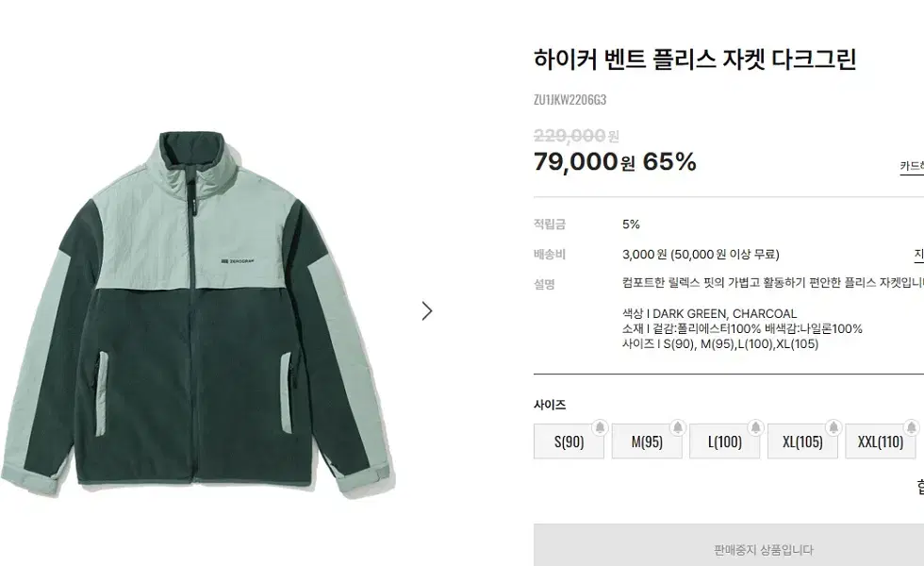Screen dimensions: 924x566
Task: Click the jacket product photo
Action: click(x=207, y=311)
